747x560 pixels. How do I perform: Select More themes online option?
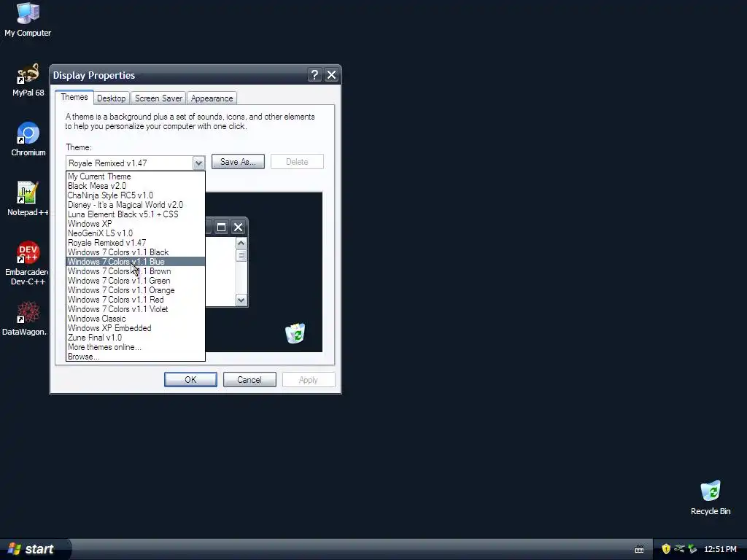click(x=136, y=347)
